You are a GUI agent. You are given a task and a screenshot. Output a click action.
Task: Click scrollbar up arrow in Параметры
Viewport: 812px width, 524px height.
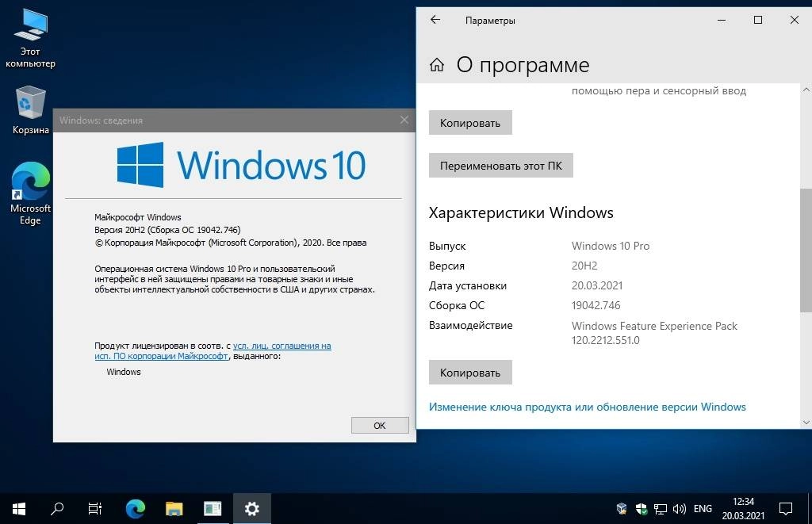click(x=806, y=90)
